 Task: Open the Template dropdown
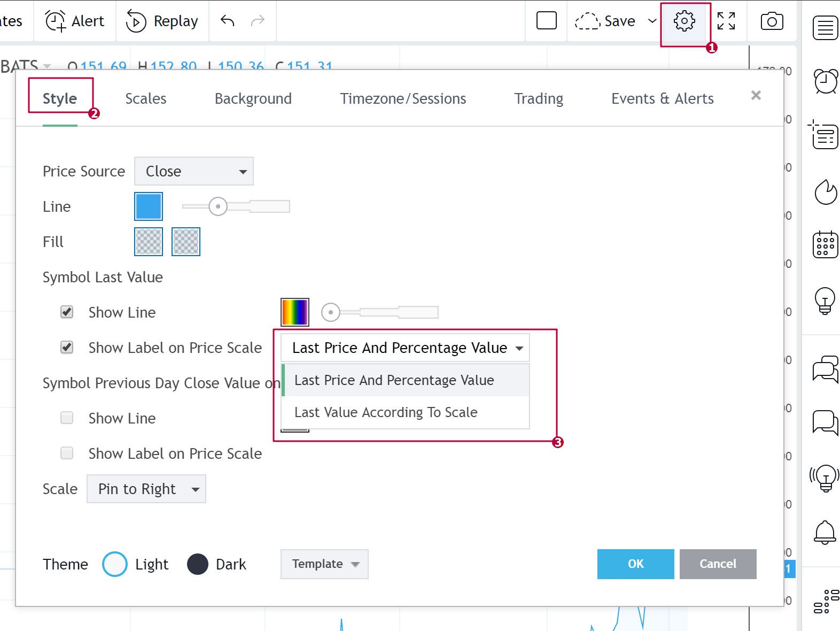pyautogui.click(x=324, y=564)
